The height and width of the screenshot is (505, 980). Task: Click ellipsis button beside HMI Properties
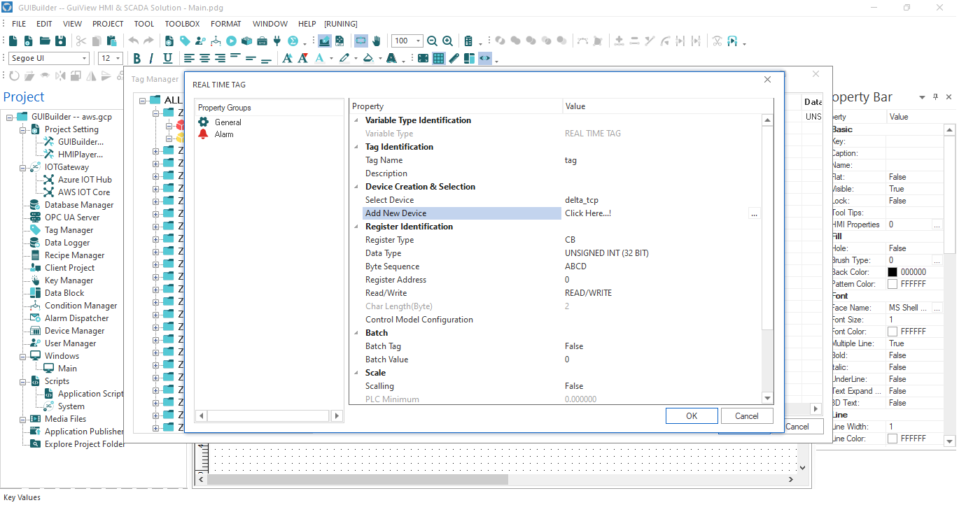(937, 225)
